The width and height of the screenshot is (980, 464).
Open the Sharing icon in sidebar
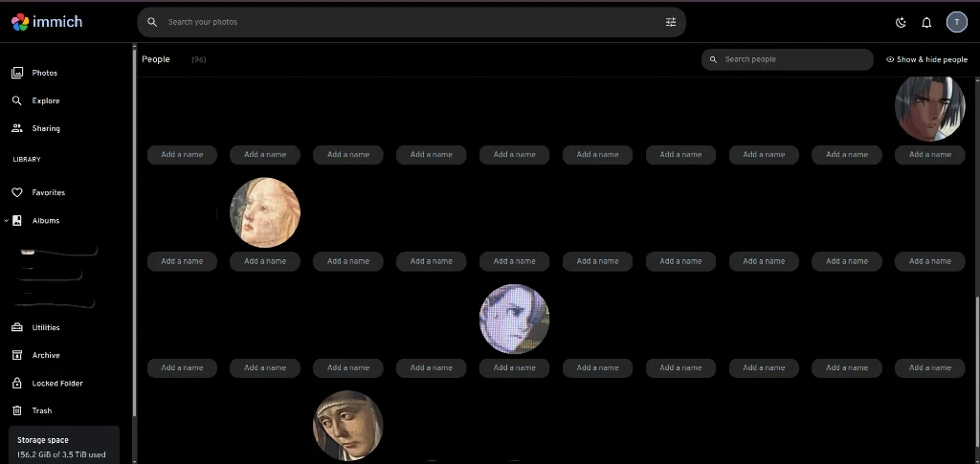point(17,128)
